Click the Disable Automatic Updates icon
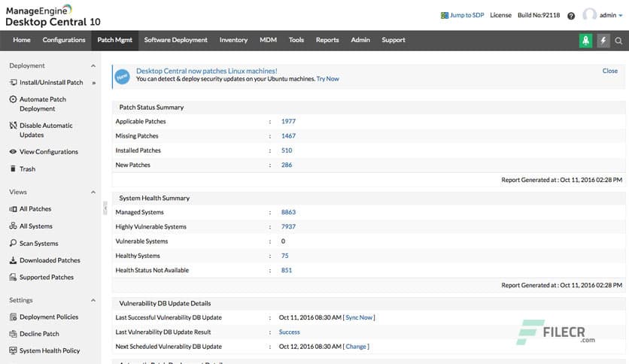 13,126
